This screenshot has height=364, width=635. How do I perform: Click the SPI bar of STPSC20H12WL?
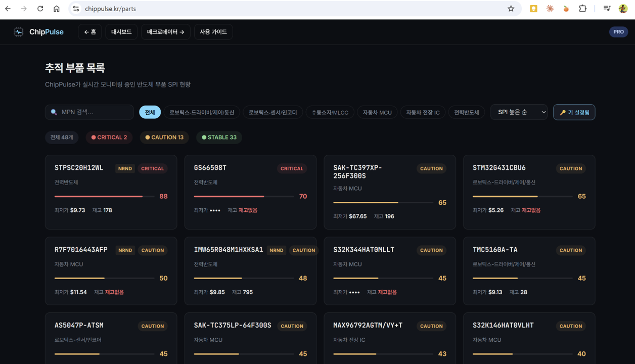point(104,196)
